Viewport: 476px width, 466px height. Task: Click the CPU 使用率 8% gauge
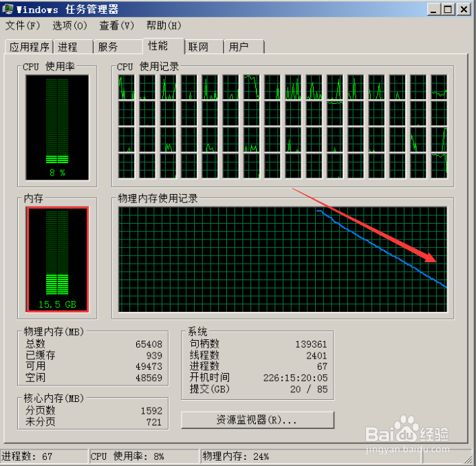point(57,127)
